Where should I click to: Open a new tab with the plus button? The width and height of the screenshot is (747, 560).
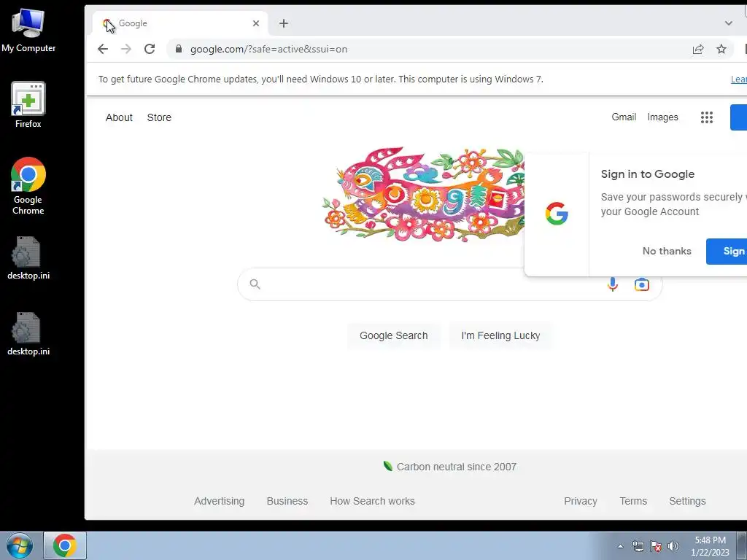(x=284, y=23)
